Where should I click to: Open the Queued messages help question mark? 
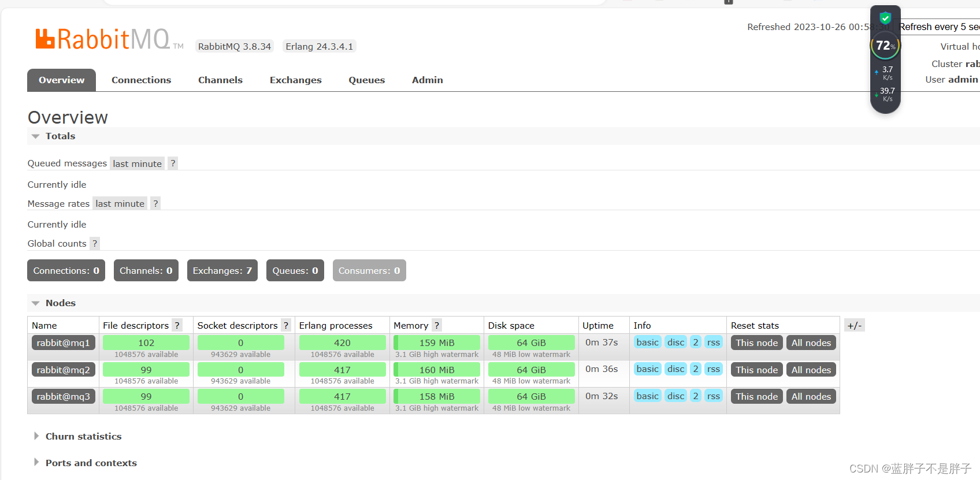(173, 163)
